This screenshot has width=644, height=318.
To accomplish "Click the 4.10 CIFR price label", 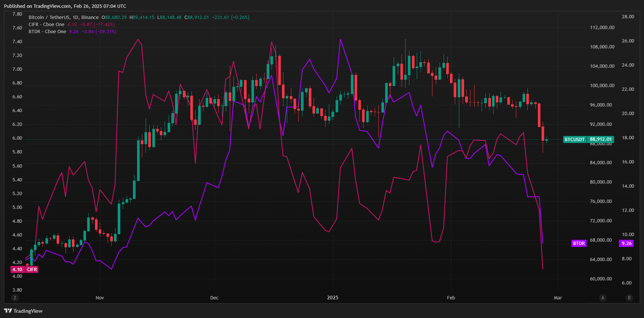I will pos(18,270).
